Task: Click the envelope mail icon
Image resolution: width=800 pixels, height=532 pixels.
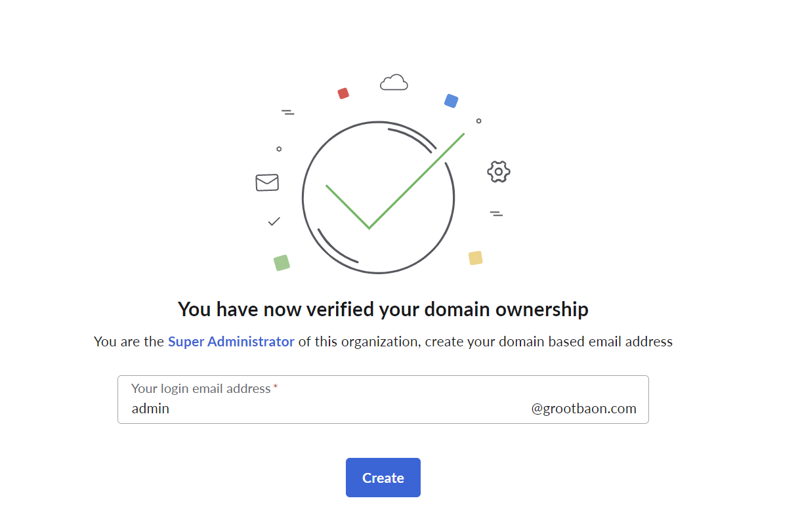Action: [267, 182]
